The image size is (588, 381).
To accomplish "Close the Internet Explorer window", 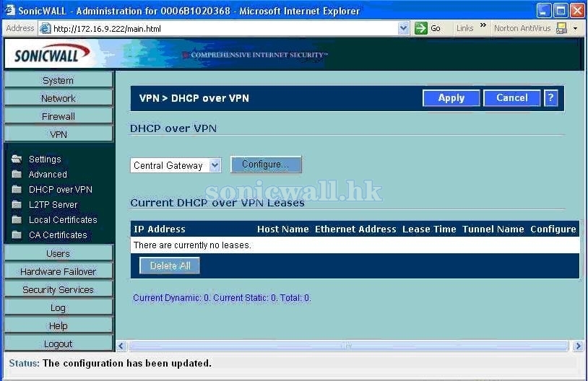I will pyautogui.click(x=577, y=11).
